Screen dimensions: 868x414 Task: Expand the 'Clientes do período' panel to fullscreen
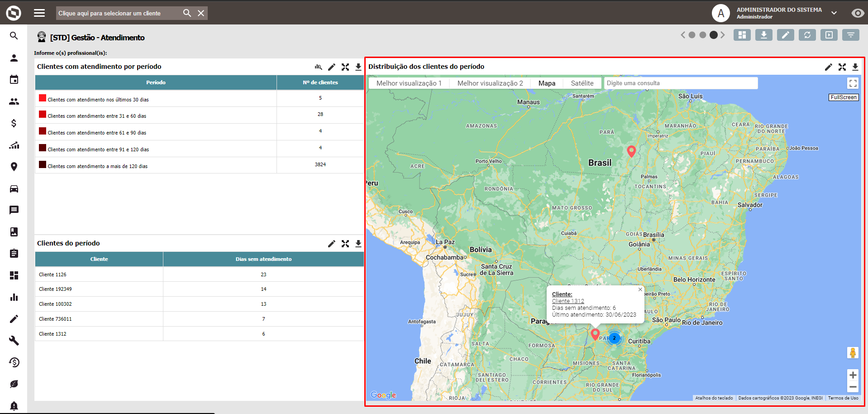click(345, 244)
